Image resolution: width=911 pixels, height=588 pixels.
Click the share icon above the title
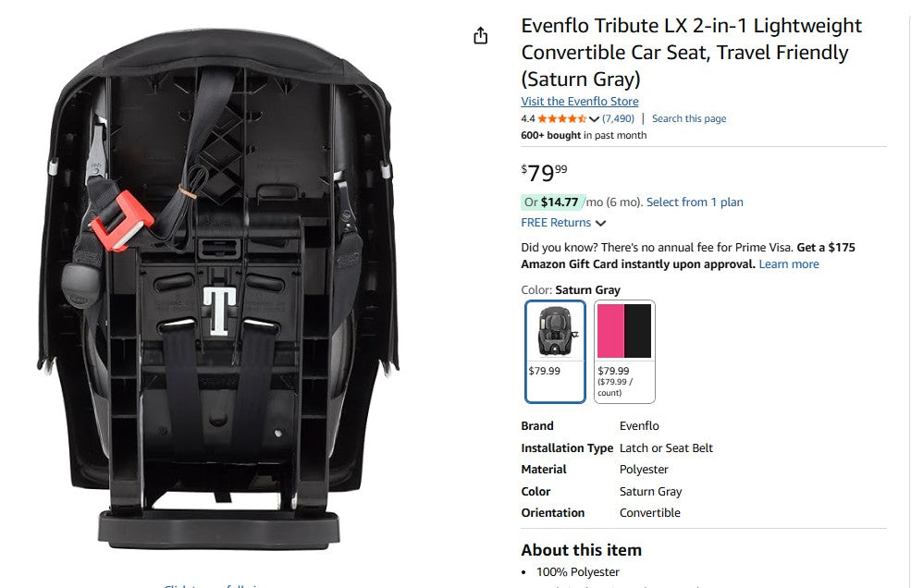[x=480, y=35]
